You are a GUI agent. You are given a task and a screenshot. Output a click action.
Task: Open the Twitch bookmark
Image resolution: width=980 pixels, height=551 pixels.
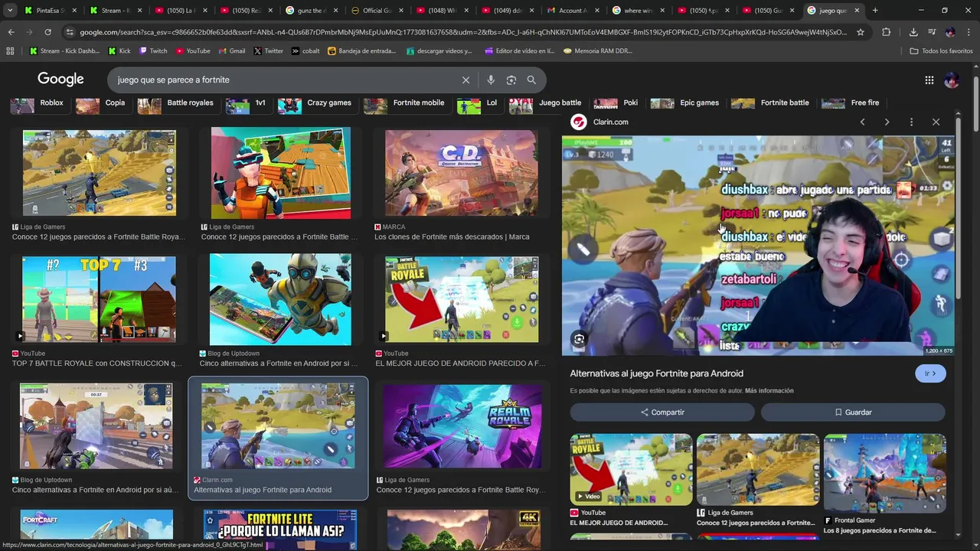point(152,51)
